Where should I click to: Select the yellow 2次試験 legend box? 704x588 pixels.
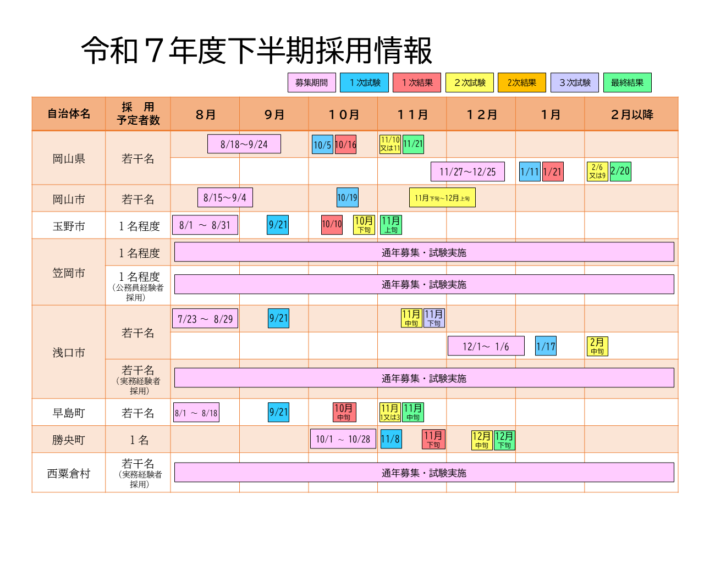(469, 83)
